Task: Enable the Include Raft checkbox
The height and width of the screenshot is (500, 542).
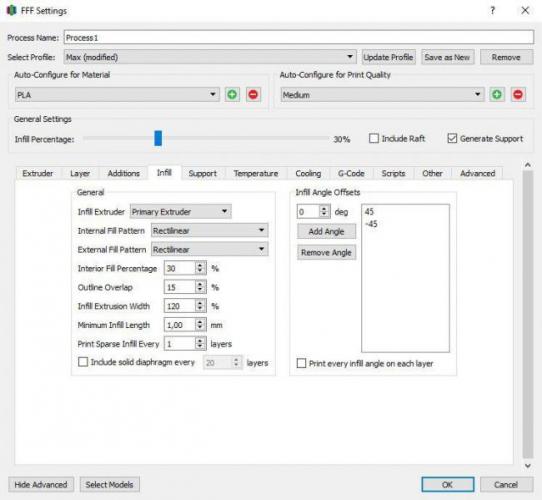Action: (374, 138)
